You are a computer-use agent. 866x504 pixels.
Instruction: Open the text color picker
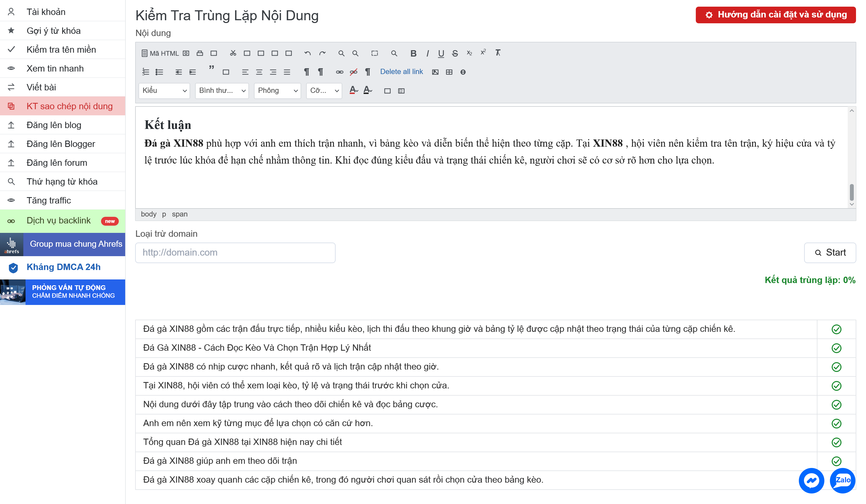tap(354, 91)
